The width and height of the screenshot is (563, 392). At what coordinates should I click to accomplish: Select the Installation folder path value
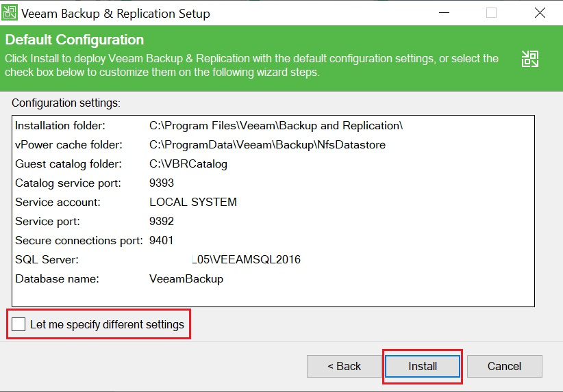pos(276,125)
